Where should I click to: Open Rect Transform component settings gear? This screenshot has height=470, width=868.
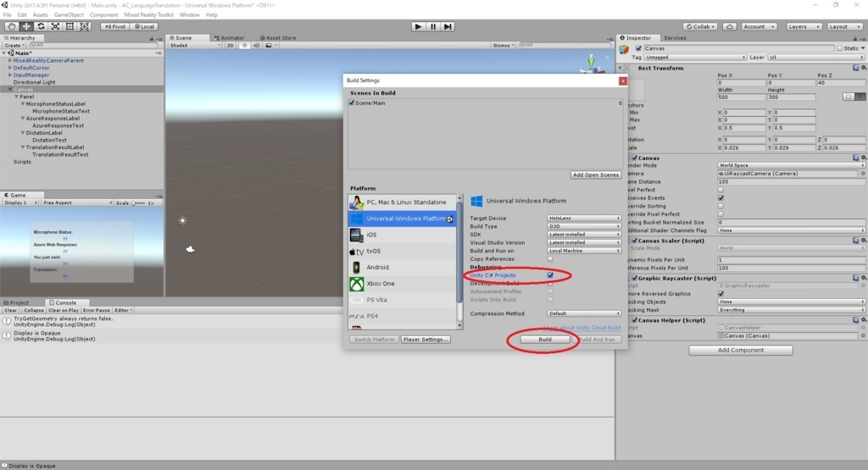tap(864, 68)
